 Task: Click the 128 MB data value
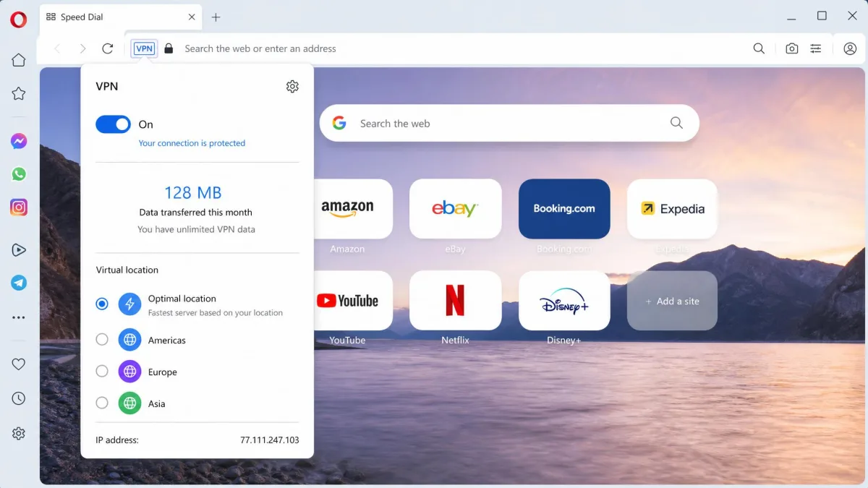[x=193, y=192]
